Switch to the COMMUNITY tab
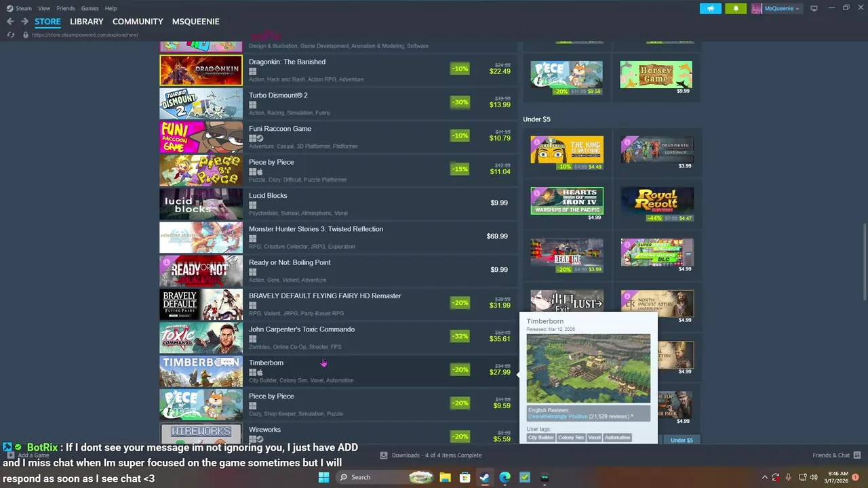 coord(138,22)
